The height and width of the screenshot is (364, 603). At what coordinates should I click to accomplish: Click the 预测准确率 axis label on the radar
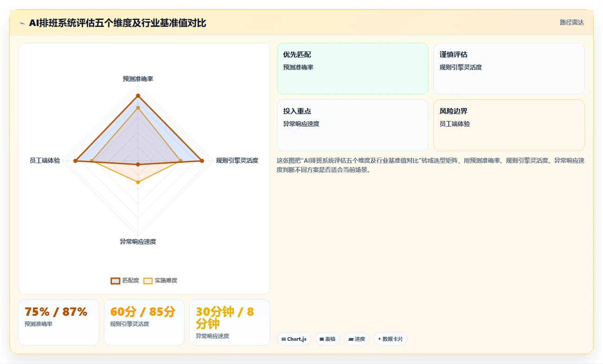point(138,79)
